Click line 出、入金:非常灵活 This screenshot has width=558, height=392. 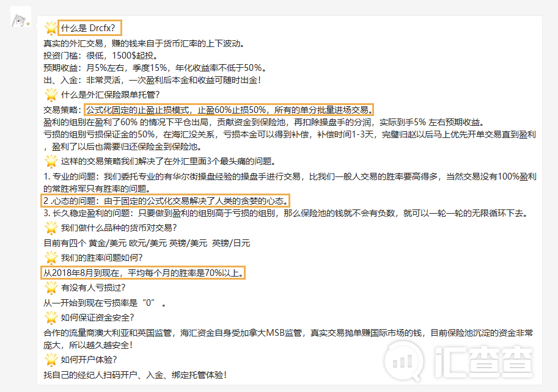point(152,80)
